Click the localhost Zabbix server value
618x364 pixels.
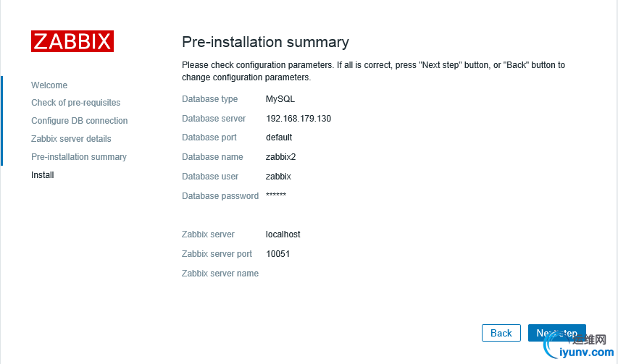[x=283, y=234]
